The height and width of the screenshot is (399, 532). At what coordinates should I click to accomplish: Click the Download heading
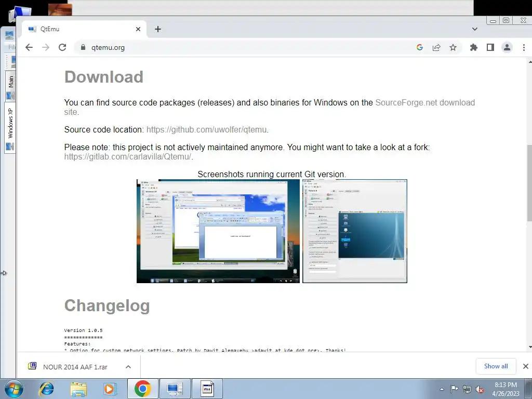(104, 77)
